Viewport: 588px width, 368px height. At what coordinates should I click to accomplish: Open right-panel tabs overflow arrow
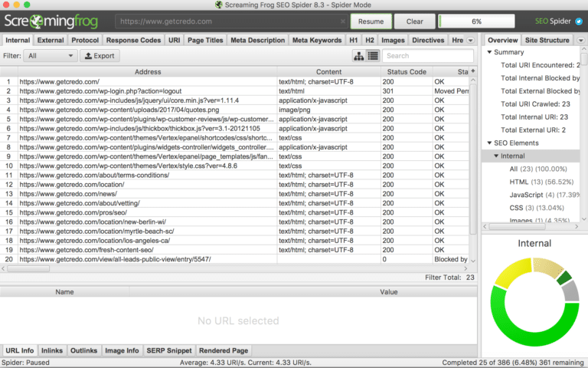[x=581, y=40]
